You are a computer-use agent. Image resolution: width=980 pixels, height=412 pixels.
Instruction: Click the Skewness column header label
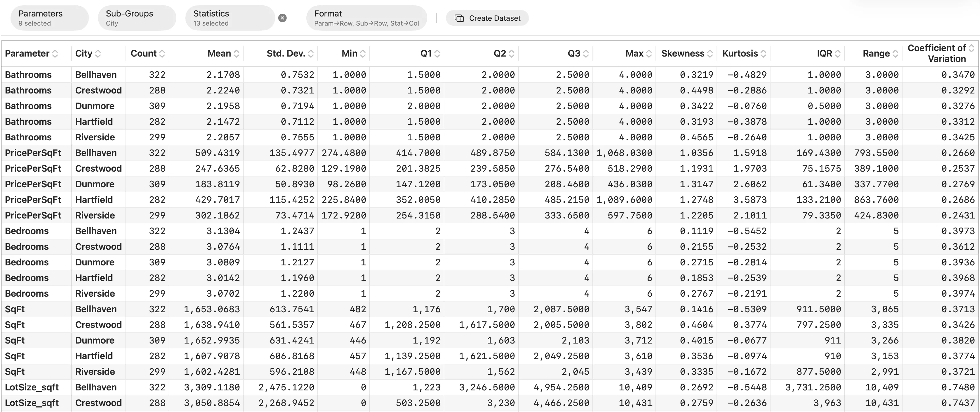point(682,54)
